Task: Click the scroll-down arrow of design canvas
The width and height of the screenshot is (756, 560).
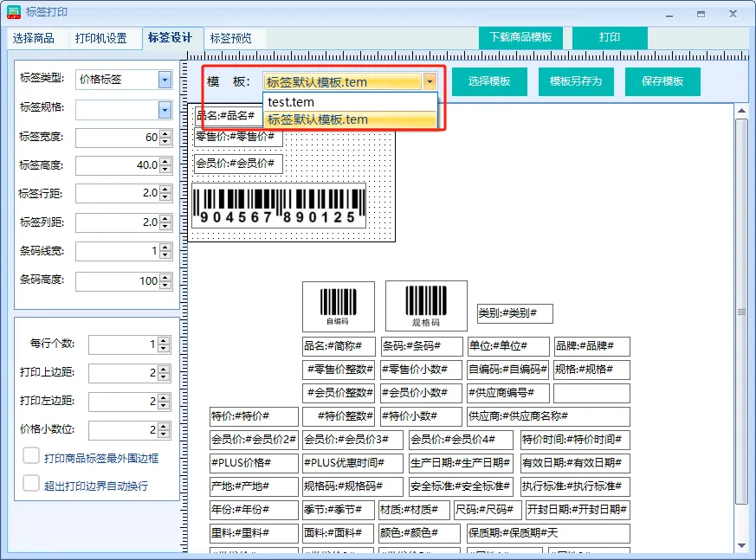Action: [x=741, y=545]
